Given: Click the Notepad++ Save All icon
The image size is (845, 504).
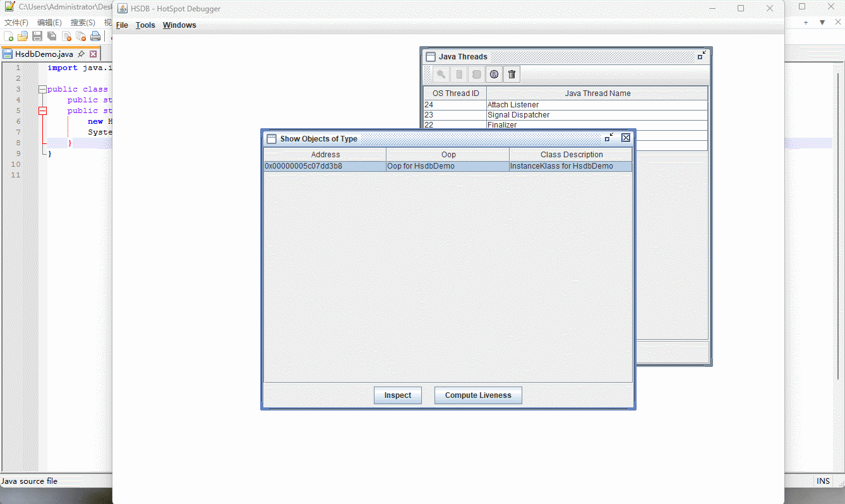Looking at the screenshot, I should [52, 37].
